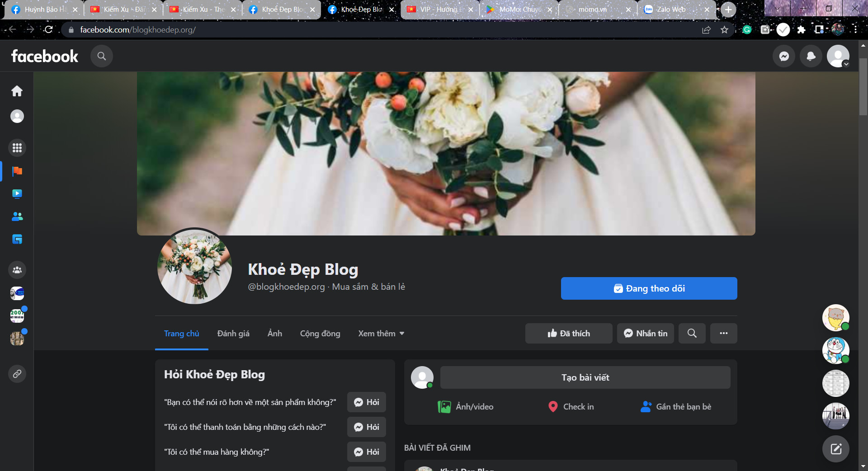This screenshot has width=868, height=471.
Task: Click the Facebook search magnifier button
Action: click(102, 56)
